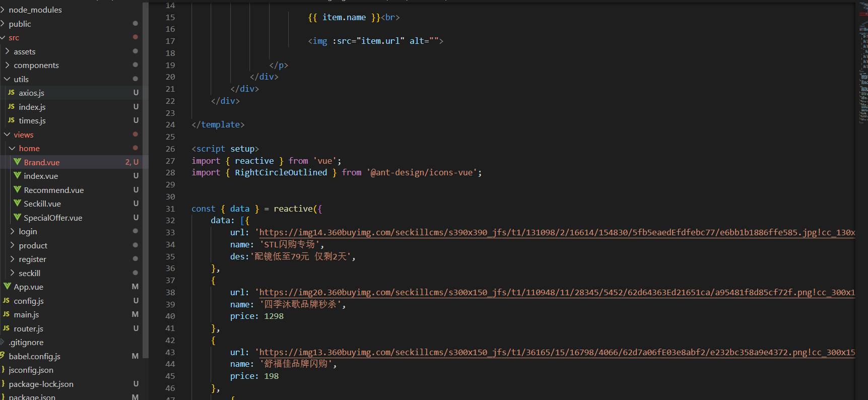This screenshot has height=400, width=868.
Task: Place cursor on 'RightCircleOutlined' import
Action: pos(281,172)
